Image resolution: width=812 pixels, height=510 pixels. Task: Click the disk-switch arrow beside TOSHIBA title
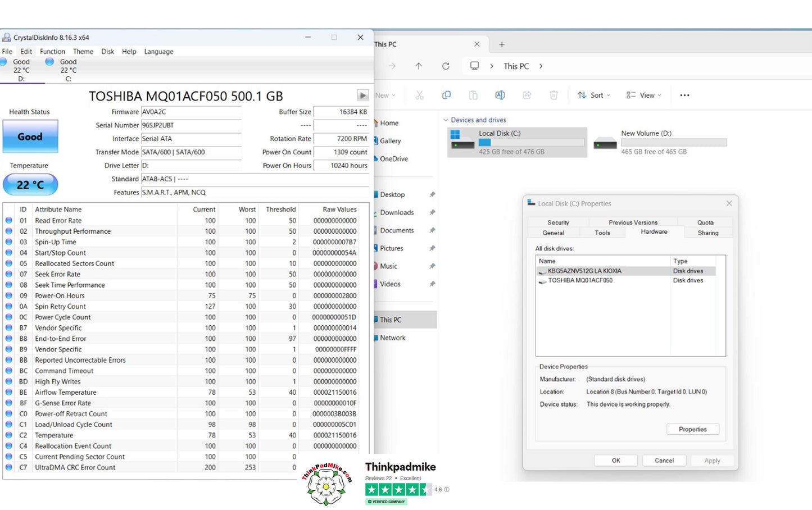point(362,95)
